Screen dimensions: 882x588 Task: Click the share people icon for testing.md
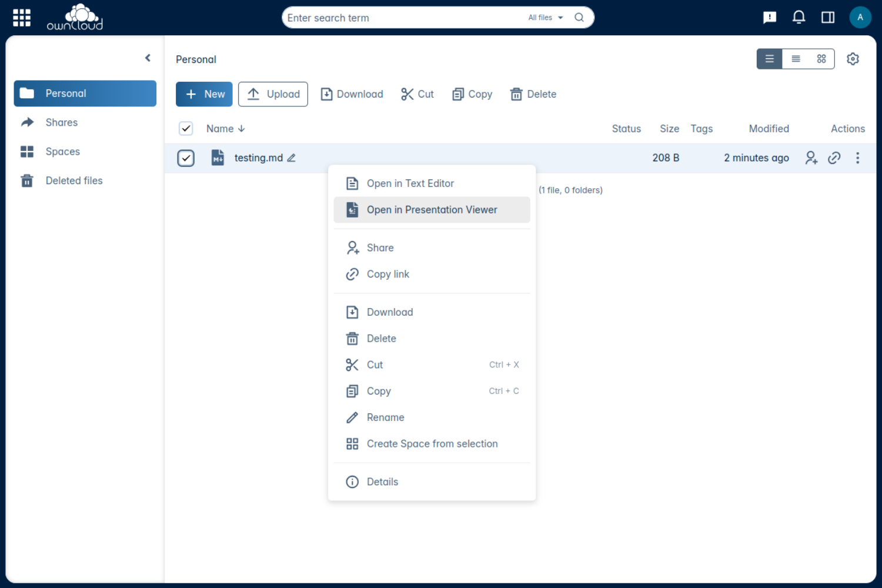pos(811,158)
